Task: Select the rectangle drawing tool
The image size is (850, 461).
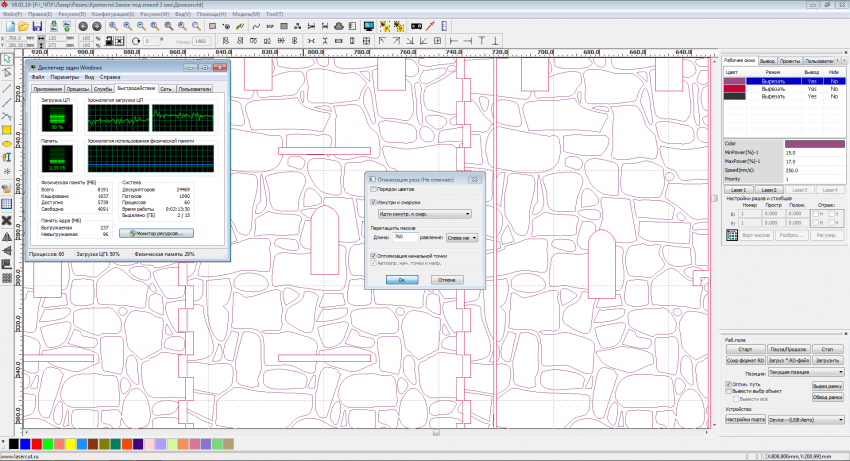Action: (x=7, y=130)
